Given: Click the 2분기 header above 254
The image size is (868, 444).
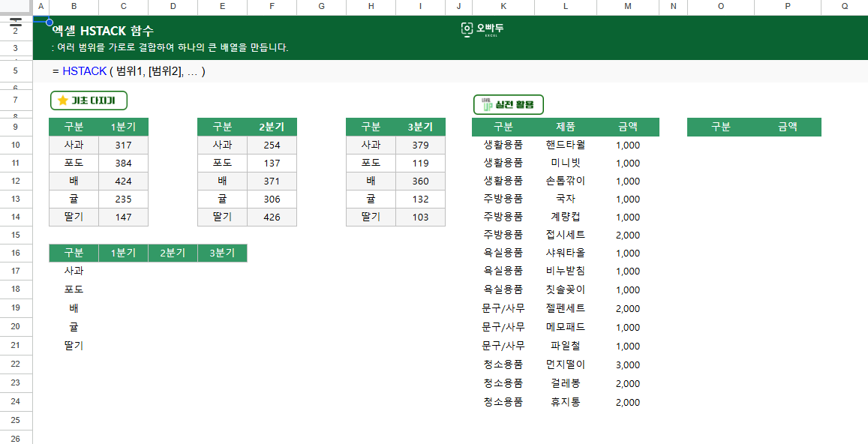Looking at the screenshot, I should click(x=272, y=127).
